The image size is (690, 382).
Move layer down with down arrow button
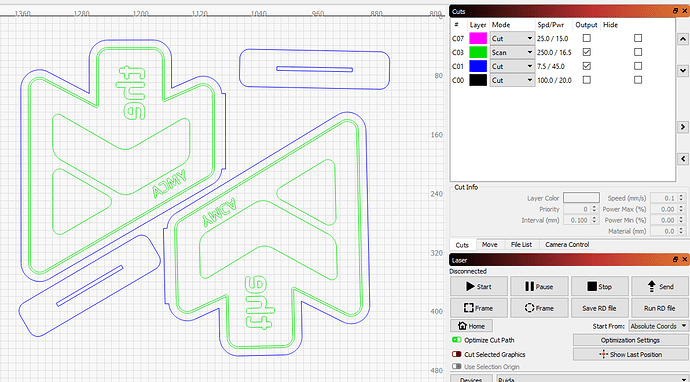[683, 70]
